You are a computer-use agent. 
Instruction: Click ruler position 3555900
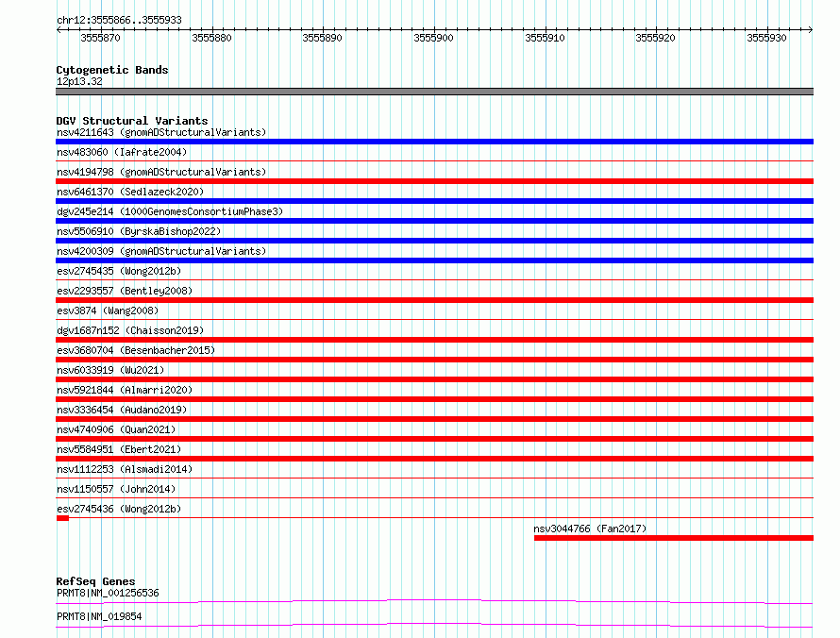433,38
